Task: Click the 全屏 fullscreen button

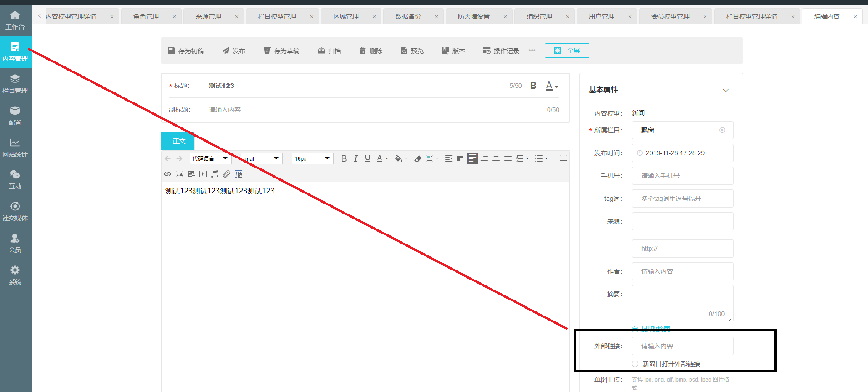Action: point(567,51)
